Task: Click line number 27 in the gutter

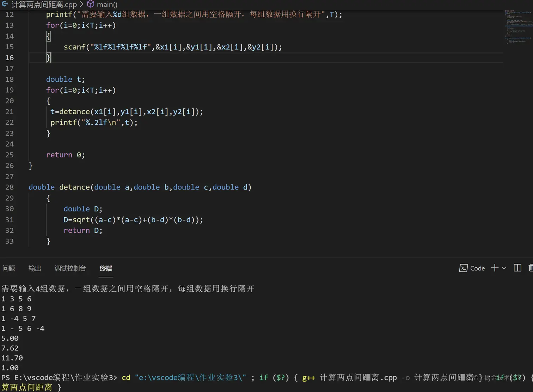Action: click(x=10, y=176)
